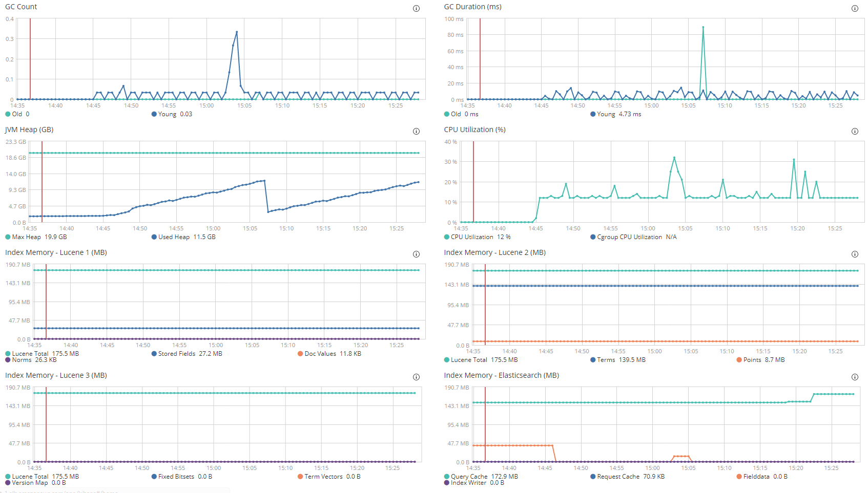Viewport: 868px width, 493px height.
Task: Select the Fielddata legend entry
Action: [x=762, y=477]
